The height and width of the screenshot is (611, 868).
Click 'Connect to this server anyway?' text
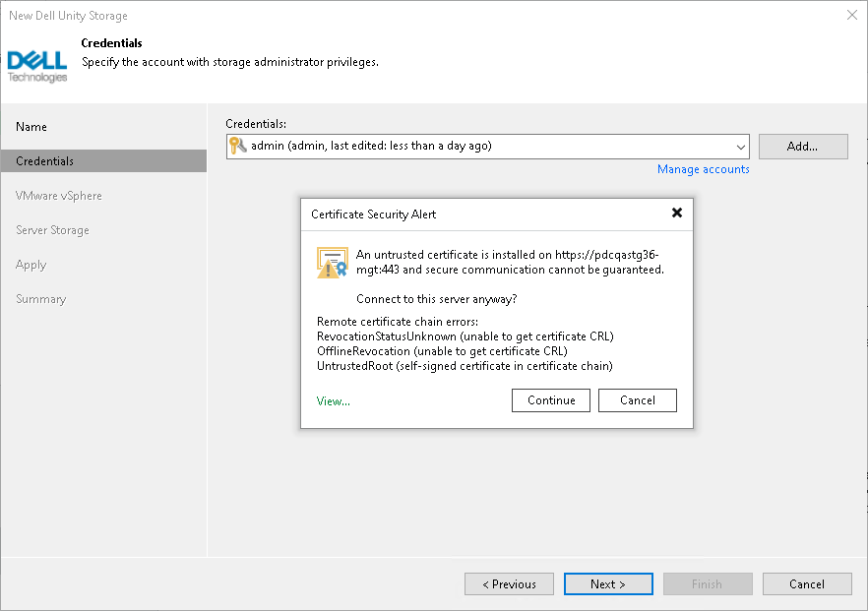436,299
